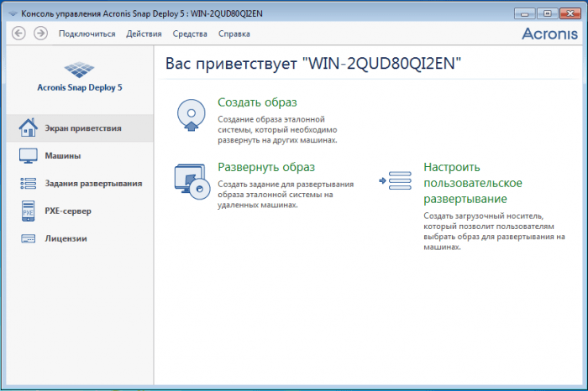Click the Создать образ link

pos(257,102)
